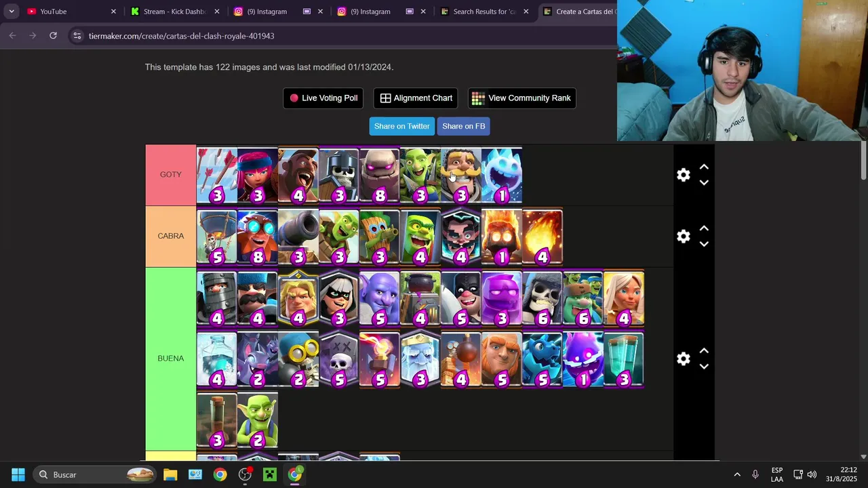The height and width of the screenshot is (488, 868).
Task: Select the helmeted skeleton Guards card in GOTY
Action: [x=339, y=176]
